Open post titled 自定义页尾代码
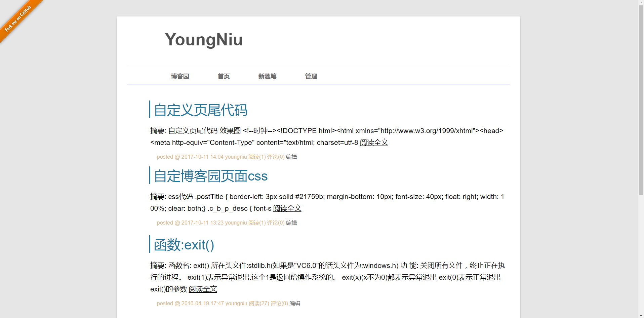The width and height of the screenshot is (644, 318). [201, 110]
